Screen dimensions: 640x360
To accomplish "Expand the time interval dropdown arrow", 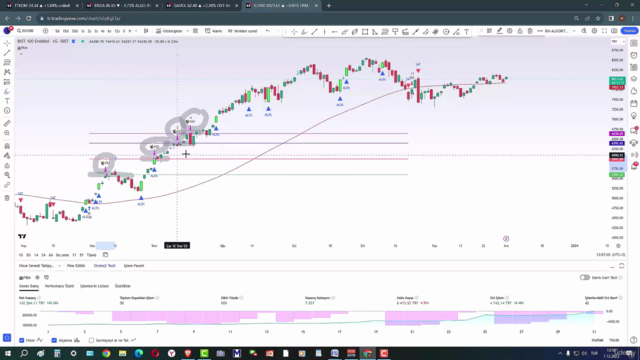I will [136, 31].
